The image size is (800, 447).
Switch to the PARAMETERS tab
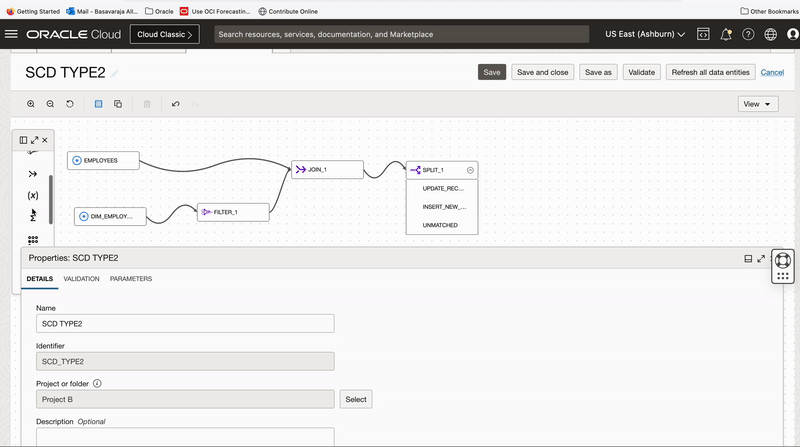click(x=131, y=279)
